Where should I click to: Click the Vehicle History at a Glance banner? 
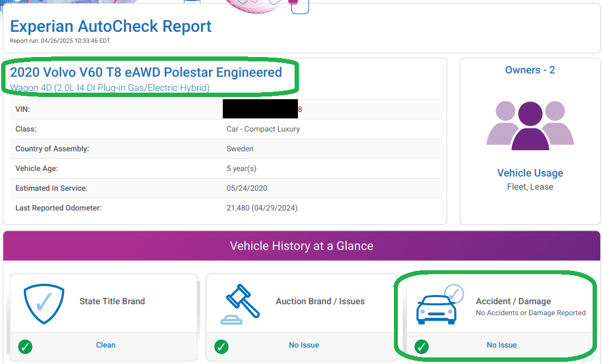pyautogui.click(x=302, y=246)
